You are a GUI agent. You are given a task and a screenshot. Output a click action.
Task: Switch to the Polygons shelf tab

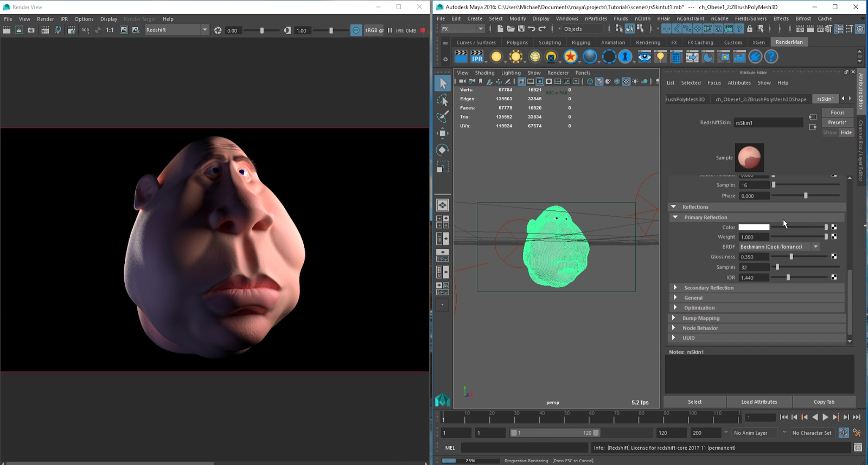point(517,42)
